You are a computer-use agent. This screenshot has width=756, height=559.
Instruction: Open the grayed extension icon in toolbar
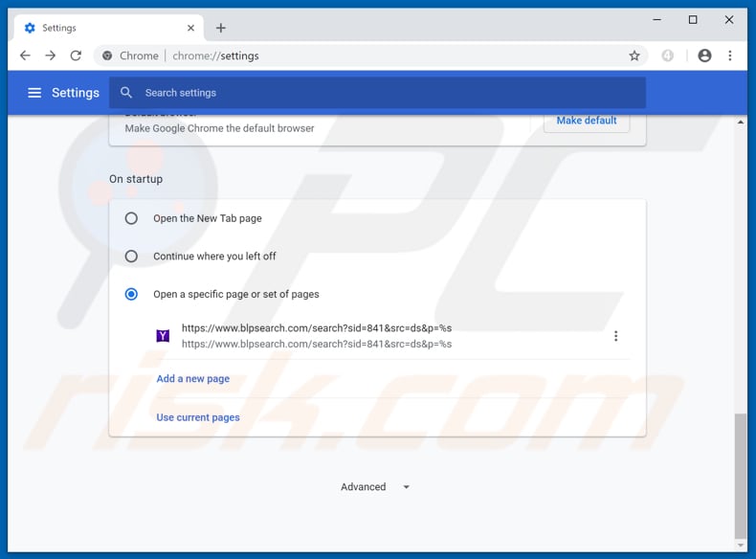tap(667, 56)
